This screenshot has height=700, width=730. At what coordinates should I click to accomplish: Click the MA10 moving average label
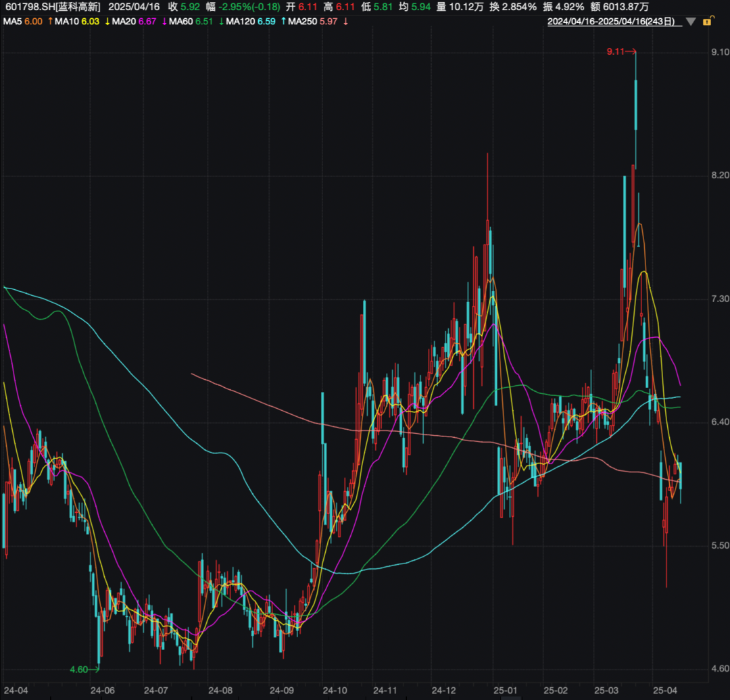pyautogui.click(x=66, y=22)
